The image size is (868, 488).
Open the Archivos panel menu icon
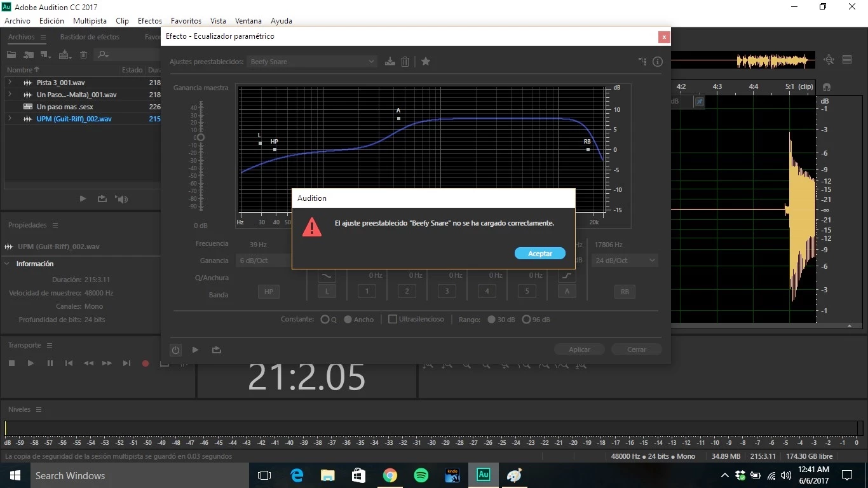click(x=43, y=37)
